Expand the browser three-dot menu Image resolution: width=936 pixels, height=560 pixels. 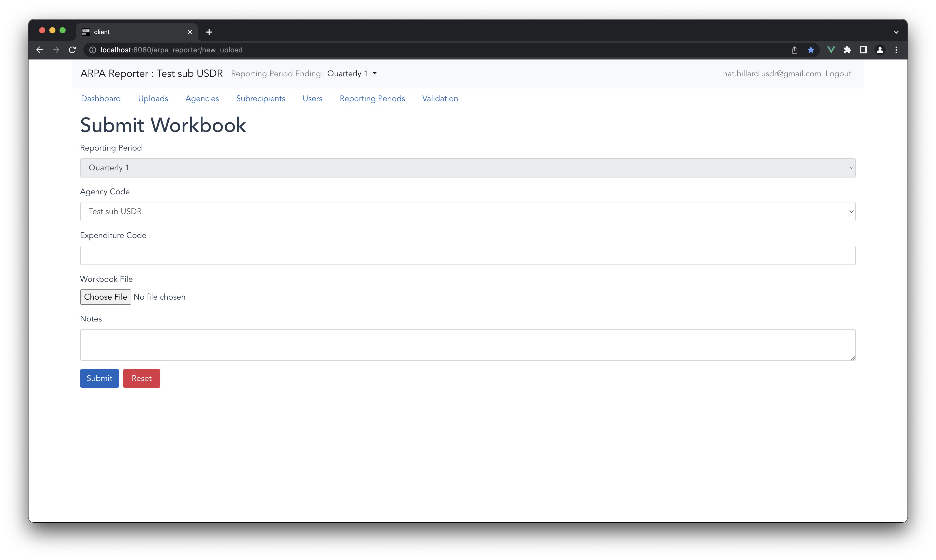click(897, 50)
